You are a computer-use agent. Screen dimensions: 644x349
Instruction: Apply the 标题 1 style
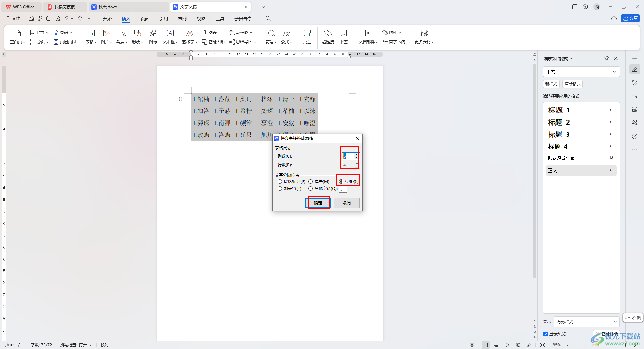tap(581, 110)
